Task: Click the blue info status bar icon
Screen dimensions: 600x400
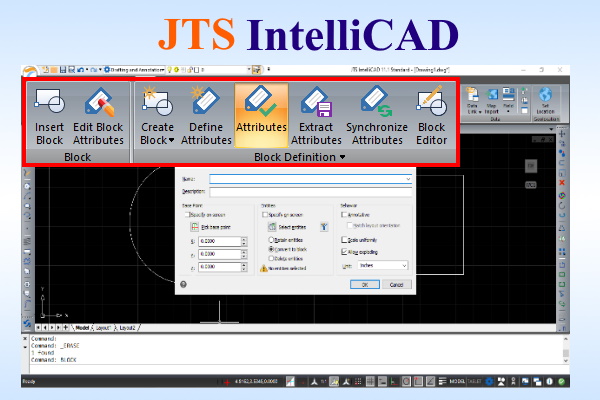Action: click(x=549, y=381)
